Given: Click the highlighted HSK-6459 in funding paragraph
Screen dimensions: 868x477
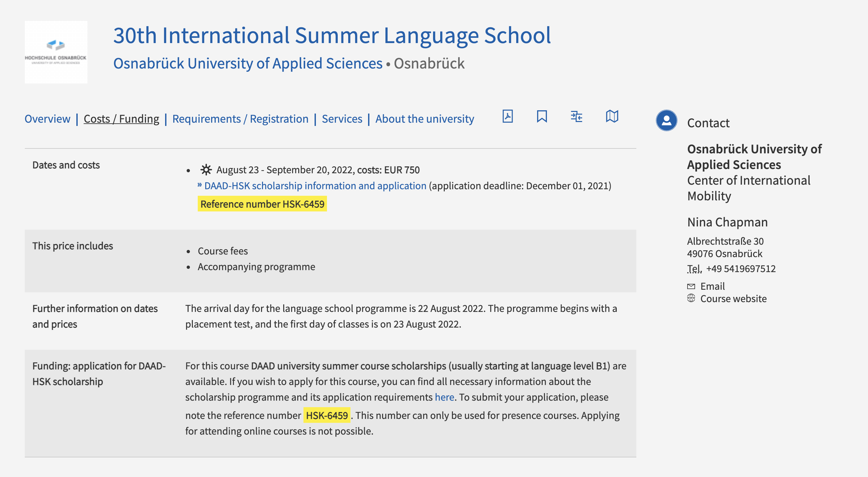Looking at the screenshot, I should tap(327, 415).
